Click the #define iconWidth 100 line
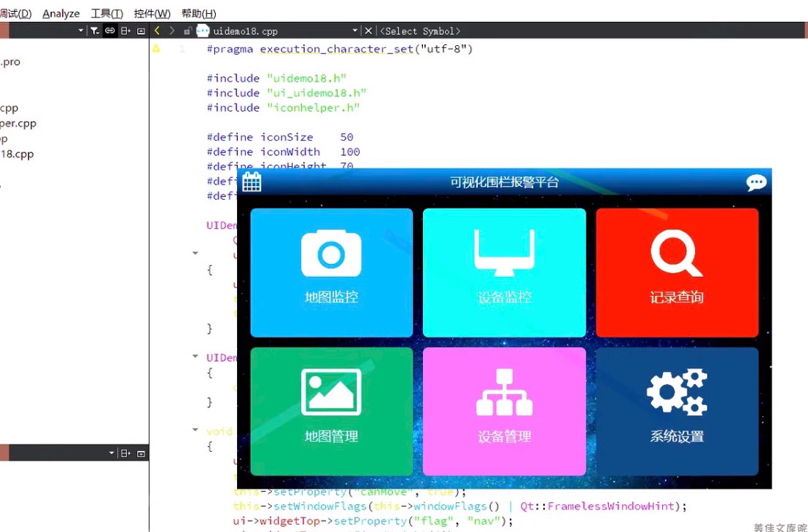808x532 pixels. pyautogui.click(x=283, y=152)
